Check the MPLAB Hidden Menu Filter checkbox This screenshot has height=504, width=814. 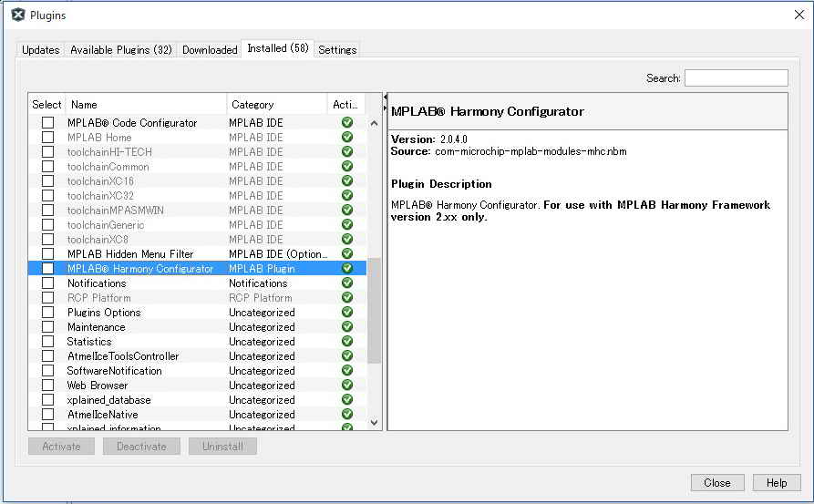pos(47,253)
